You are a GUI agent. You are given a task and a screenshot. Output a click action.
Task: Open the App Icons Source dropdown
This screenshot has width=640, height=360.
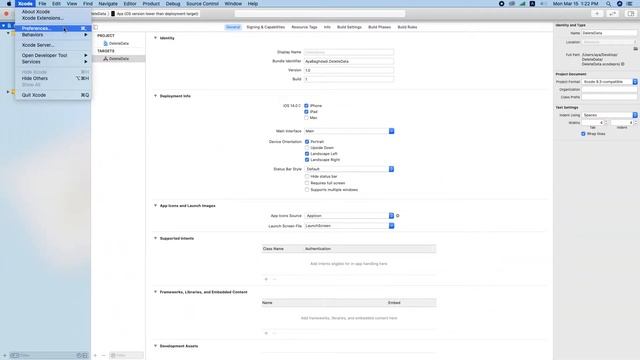click(x=349, y=216)
